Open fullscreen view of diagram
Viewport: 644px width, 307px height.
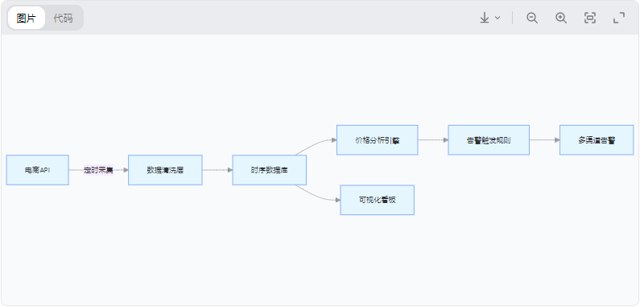[x=619, y=18]
